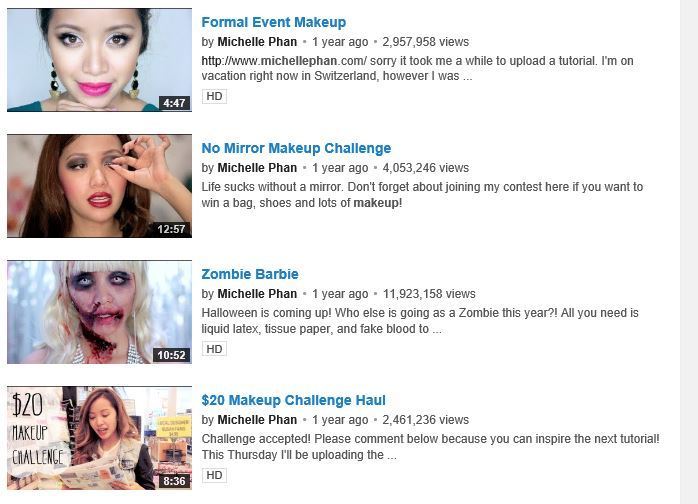Click the 4:47 duration label on thumbnail
The width and height of the screenshot is (698, 504).
[174, 103]
